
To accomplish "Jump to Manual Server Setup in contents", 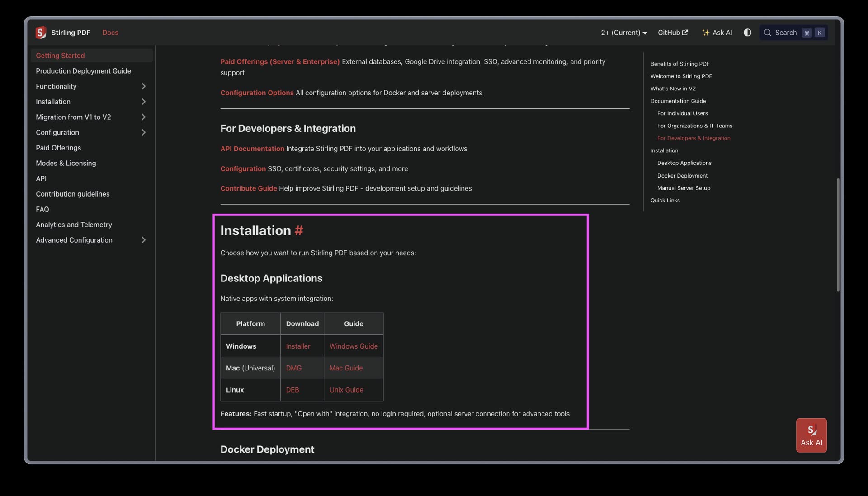I will click(684, 188).
